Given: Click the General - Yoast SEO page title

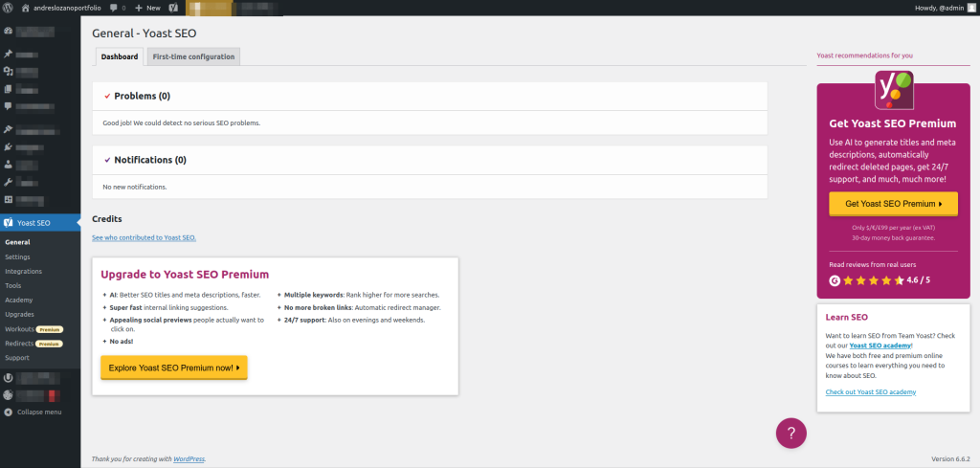Looking at the screenshot, I should point(145,33).
